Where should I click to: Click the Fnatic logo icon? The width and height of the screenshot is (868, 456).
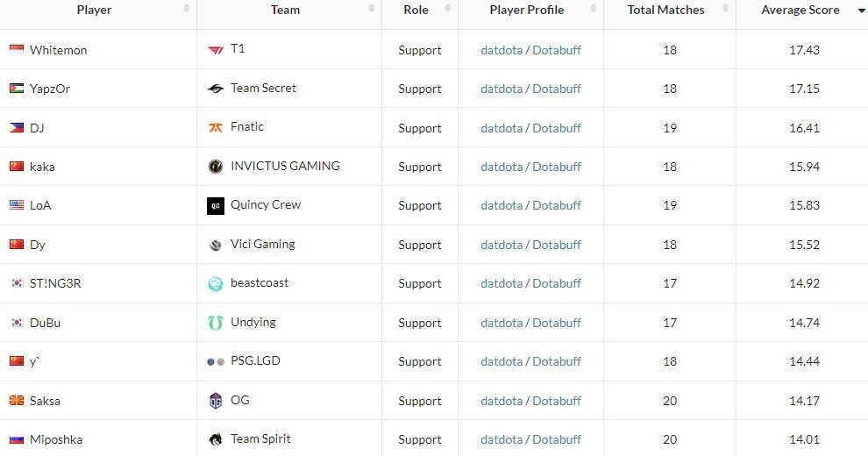[x=216, y=128]
